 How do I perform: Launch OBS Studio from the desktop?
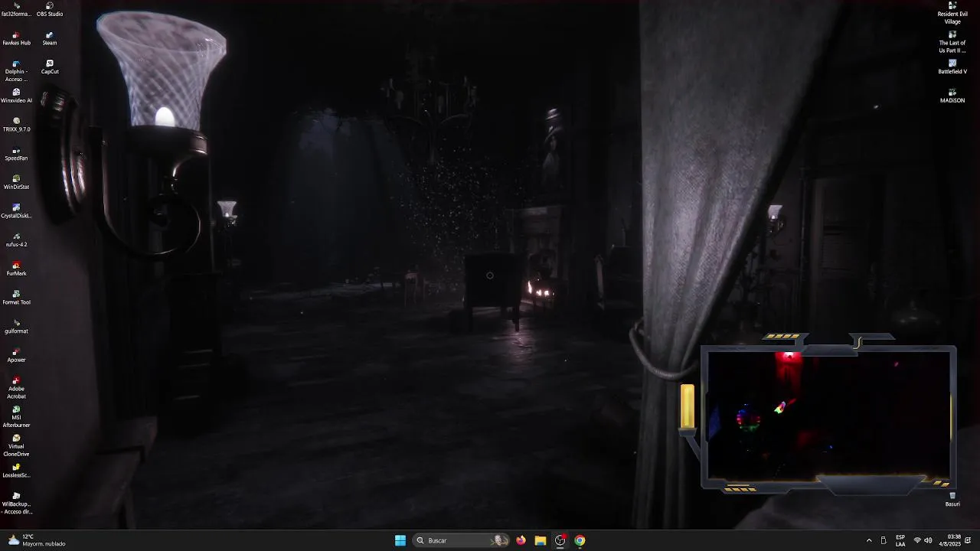pyautogui.click(x=50, y=9)
